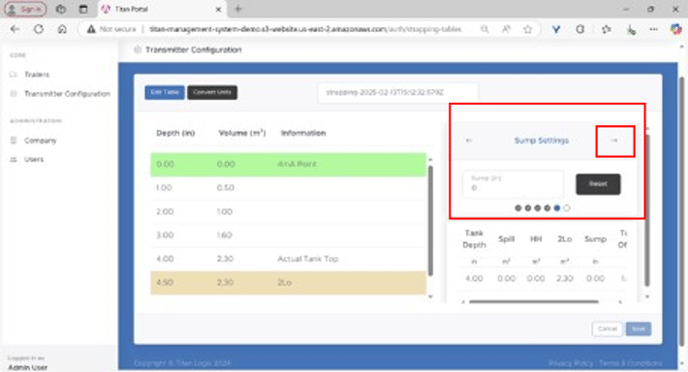Click the strapping table scroll-down arrow
The width and height of the screenshot is (688, 372).
(x=430, y=297)
